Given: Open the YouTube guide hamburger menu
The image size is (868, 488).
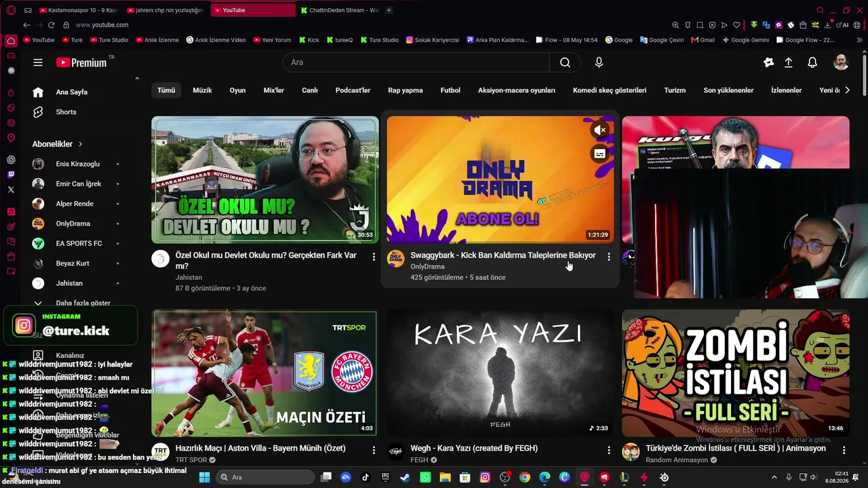Looking at the screenshot, I should 38,62.
